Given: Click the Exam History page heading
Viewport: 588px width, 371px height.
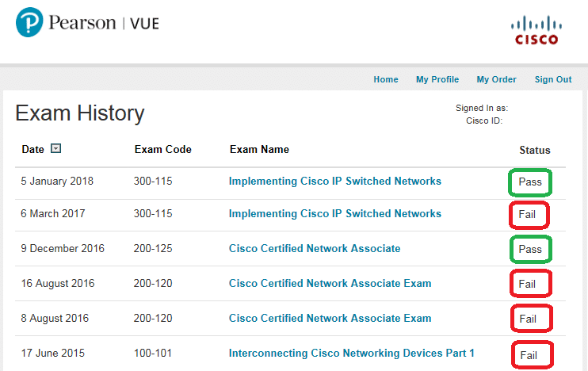Looking at the screenshot, I should click(79, 113).
